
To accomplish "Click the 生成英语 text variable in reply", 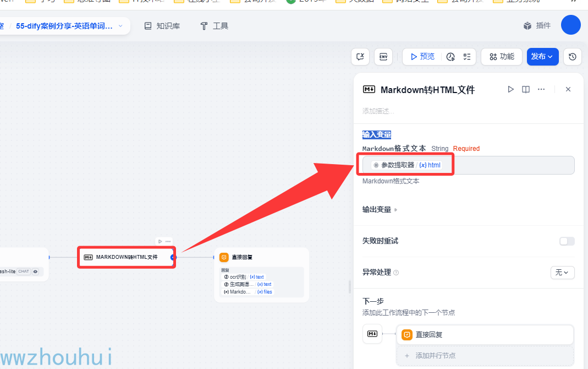I will (248, 284).
